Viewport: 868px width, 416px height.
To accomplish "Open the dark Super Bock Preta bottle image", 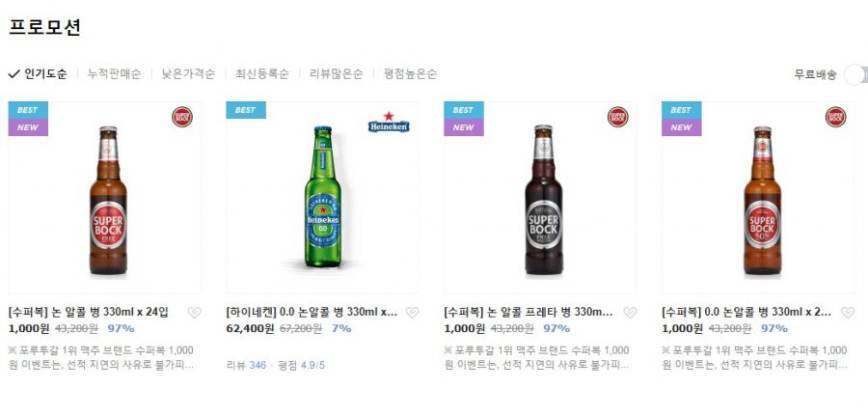I will 543,200.
